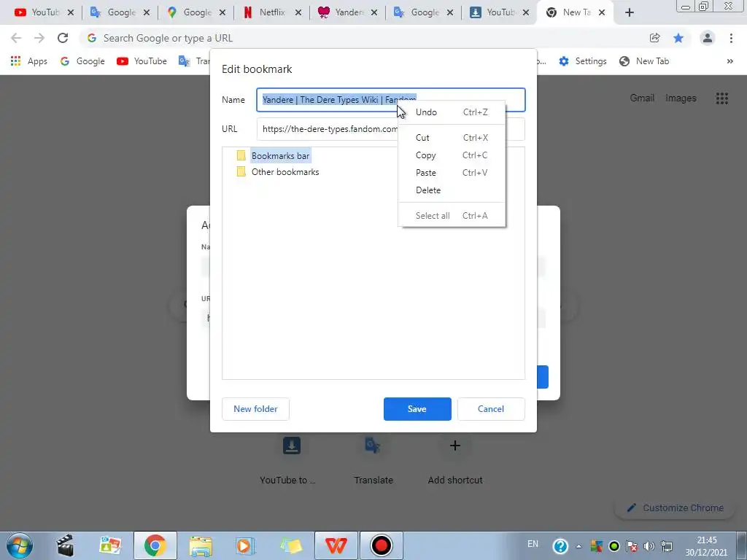Open the WPS Office taskbar icon
This screenshot has height=560, width=747.
click(336, 545)
